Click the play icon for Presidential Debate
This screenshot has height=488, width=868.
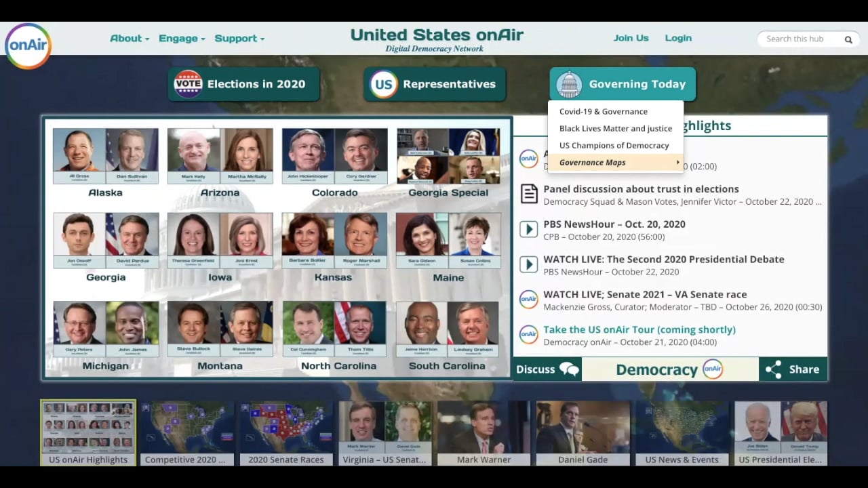[528, 265]
